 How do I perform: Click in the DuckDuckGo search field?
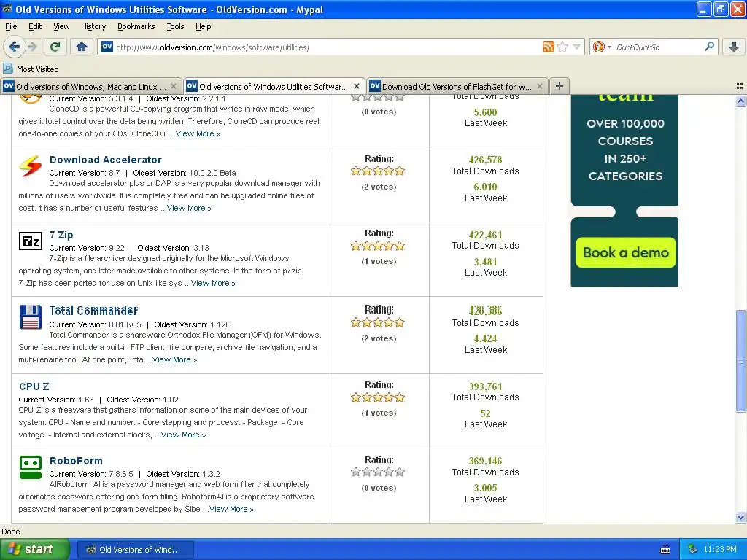click(x=658, y=47)
